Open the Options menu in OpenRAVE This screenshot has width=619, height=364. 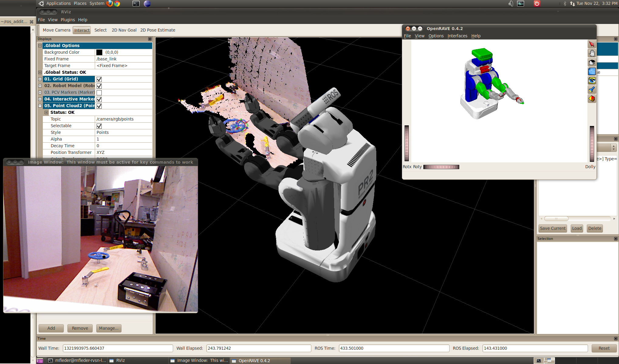coord(436,36)
